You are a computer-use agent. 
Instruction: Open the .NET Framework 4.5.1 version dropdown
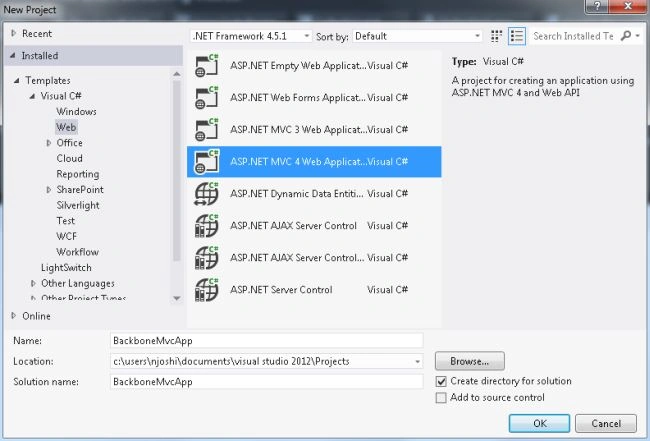point(251,36)
